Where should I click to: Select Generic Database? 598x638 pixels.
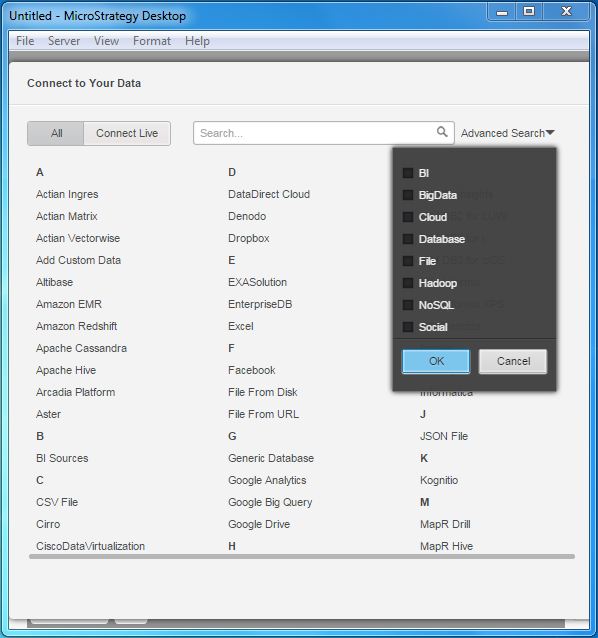[x=271, y=458]
